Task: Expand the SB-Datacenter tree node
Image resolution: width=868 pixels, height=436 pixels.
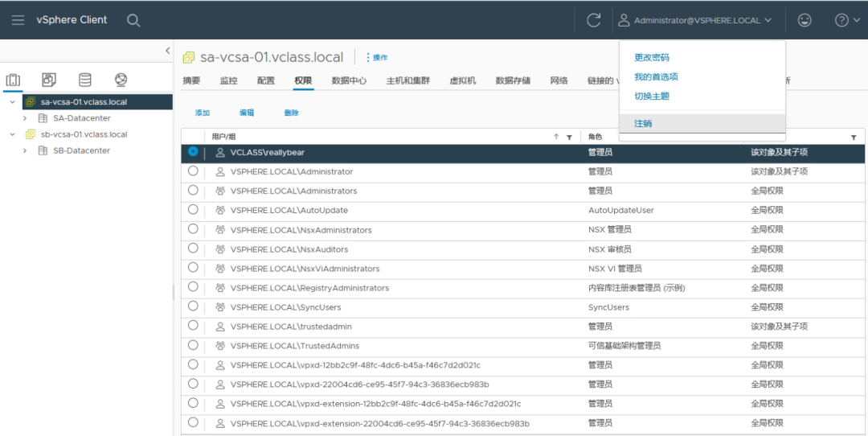Action: (x=25, y=150)
